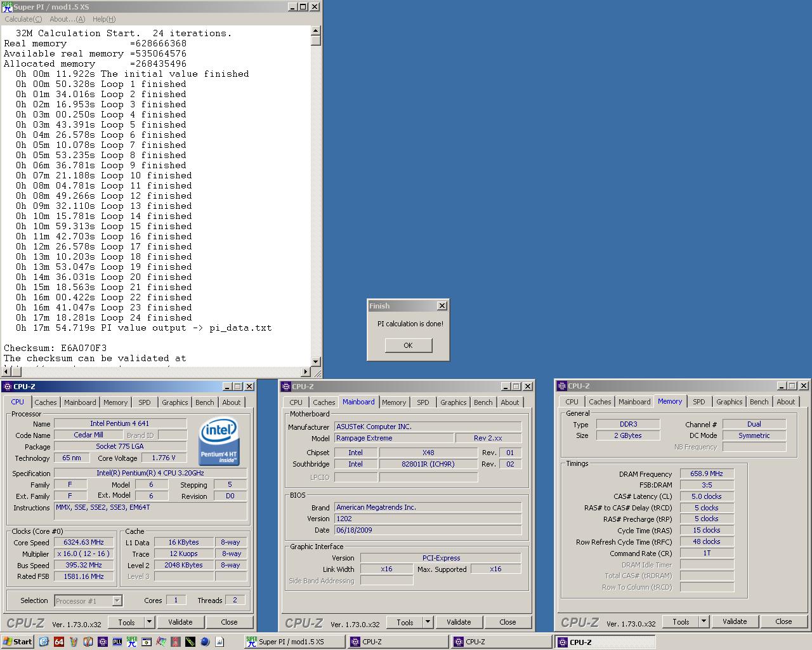
Task: Switch to CPU tab in CPU-Z Mainboard window
Action: pos(296,402)
